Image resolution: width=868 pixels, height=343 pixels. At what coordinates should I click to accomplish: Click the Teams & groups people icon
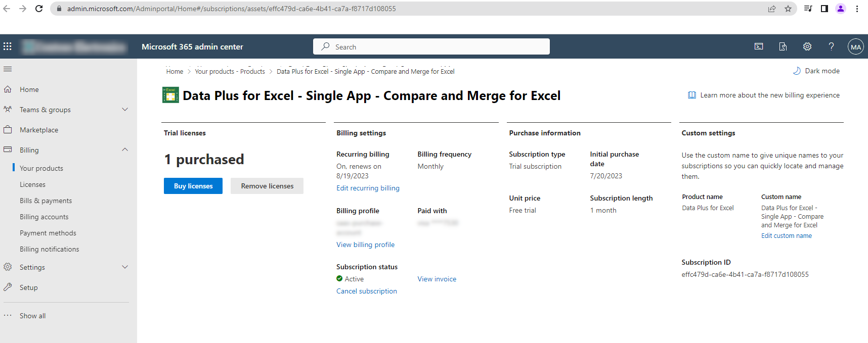coord(8,110)
